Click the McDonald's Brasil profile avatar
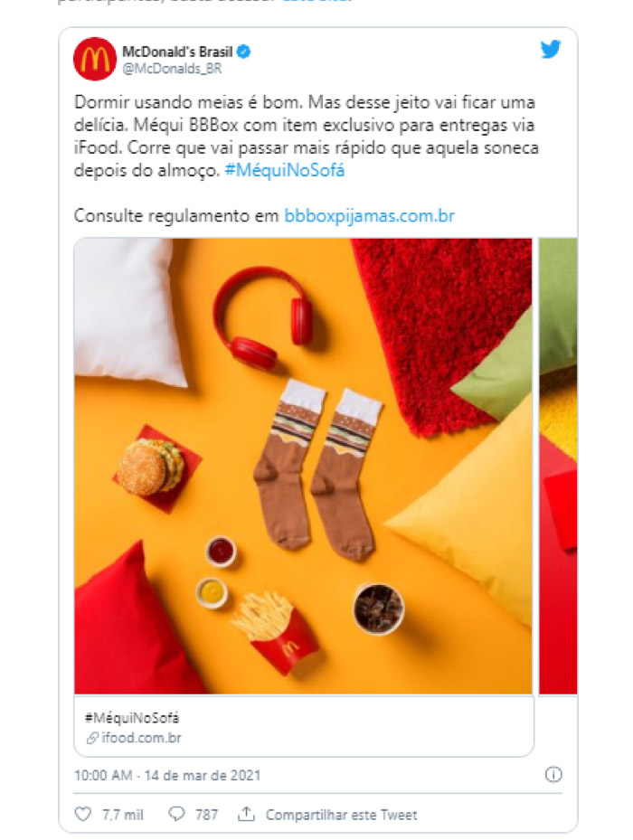 (x=95, y=59)
